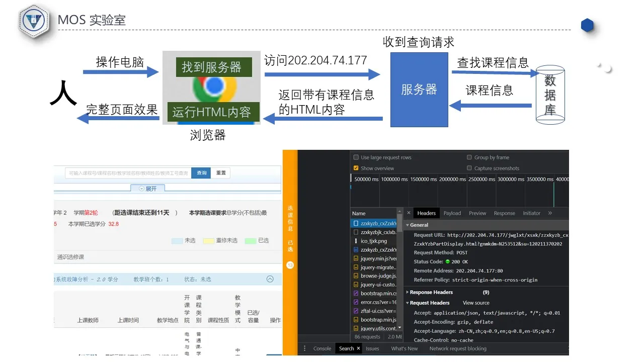The image size is (644, 362).
Task: Click the 上课时间 column header
Action: tap(128, 320)
